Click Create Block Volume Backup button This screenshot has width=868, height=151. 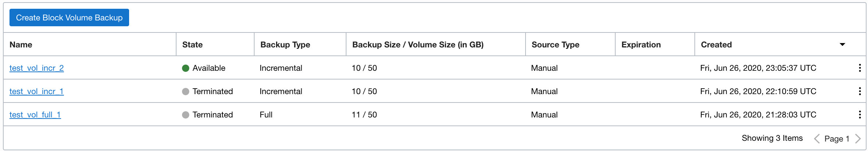tap(69, 18)
